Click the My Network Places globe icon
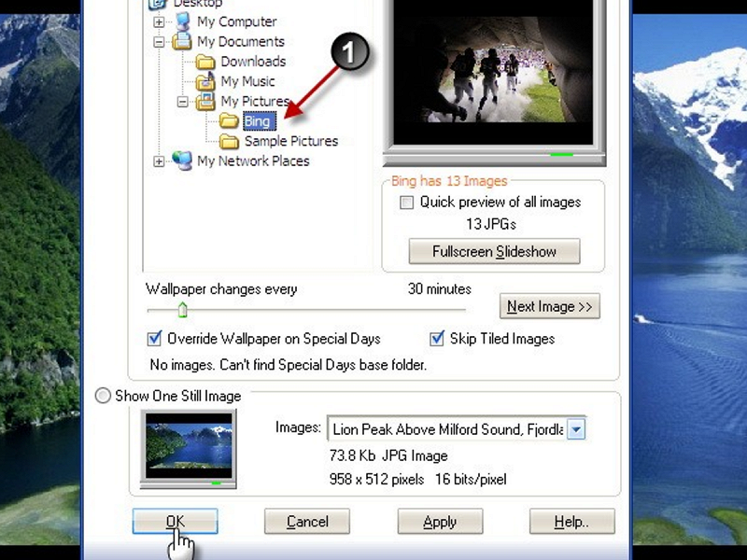This screenshot has width=747, height=560. 182,161
